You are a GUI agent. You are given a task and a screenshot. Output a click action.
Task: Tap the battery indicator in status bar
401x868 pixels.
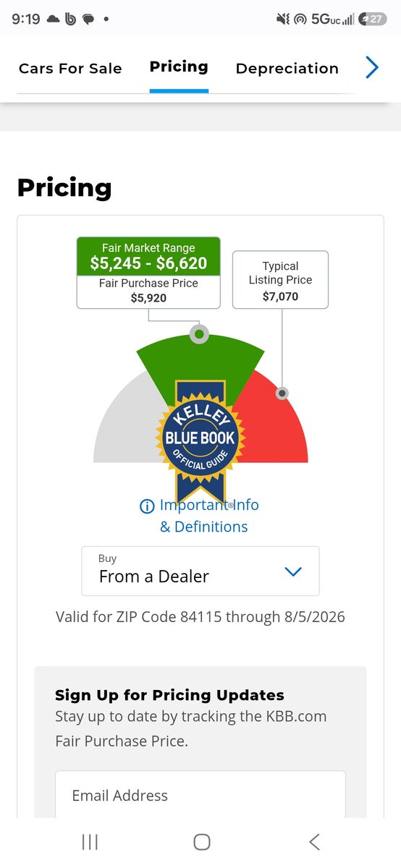click(x=373, y=20)
